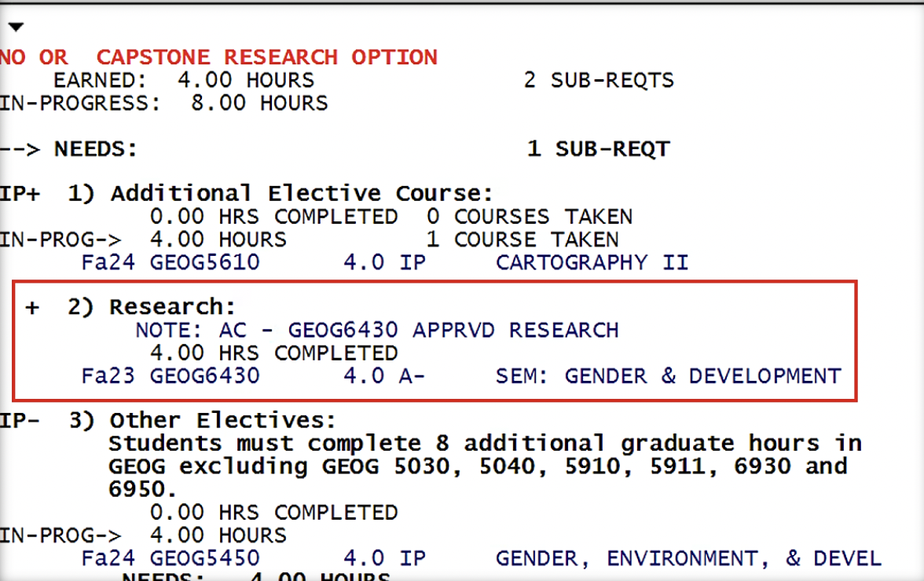This screenshot has height=581, width=924.
Task: Open the Fa24 GEOG5450 course entry
Action: [x=170, y=559]
